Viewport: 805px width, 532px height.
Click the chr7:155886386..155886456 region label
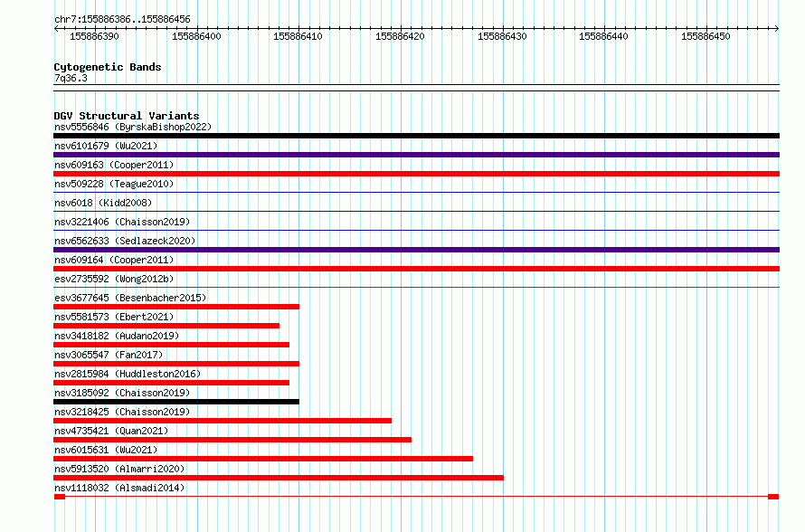[122, 19]
